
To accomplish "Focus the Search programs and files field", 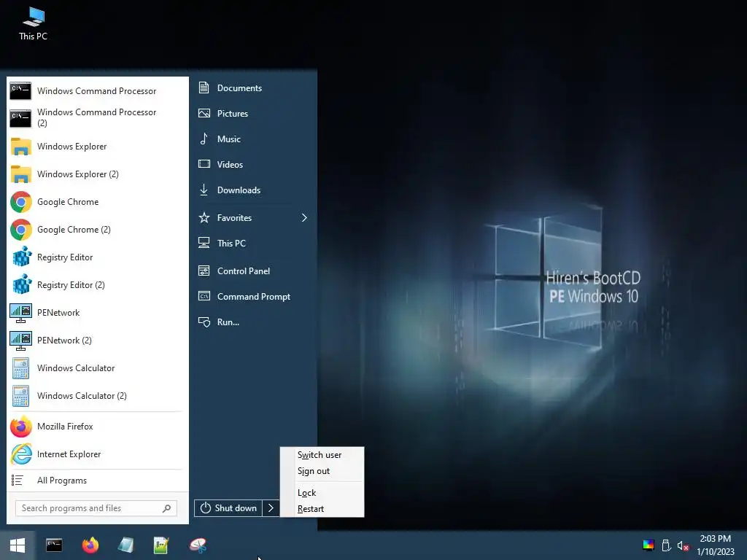I will click(96, 508).
